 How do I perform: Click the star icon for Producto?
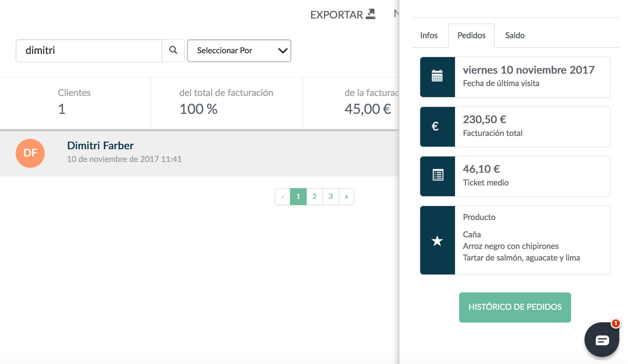[437, 241]
